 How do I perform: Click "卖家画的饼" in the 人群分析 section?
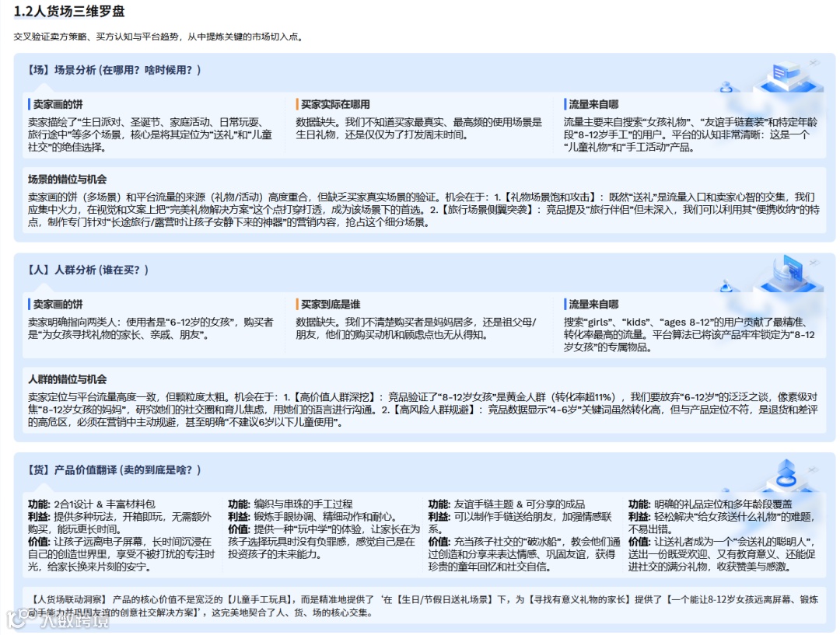(x=58, y=305)
